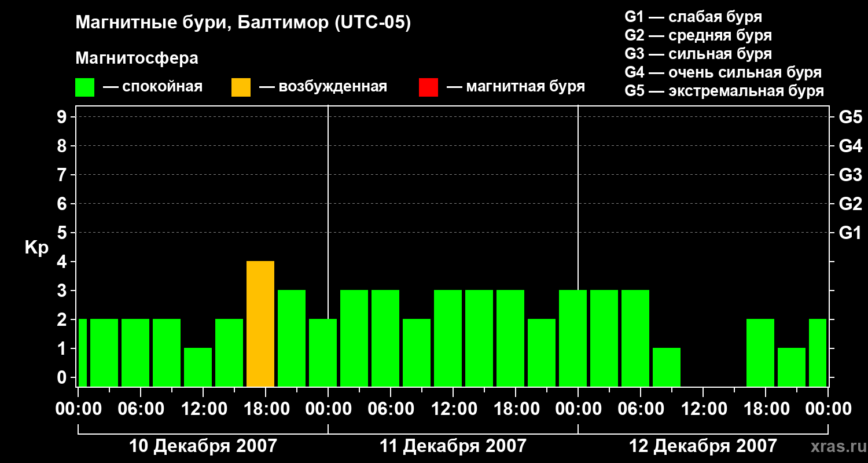
Task: Click the chart title 'Магнитные бури, Балтимор (UTC-05)'
Action: (x=243, y=23)
